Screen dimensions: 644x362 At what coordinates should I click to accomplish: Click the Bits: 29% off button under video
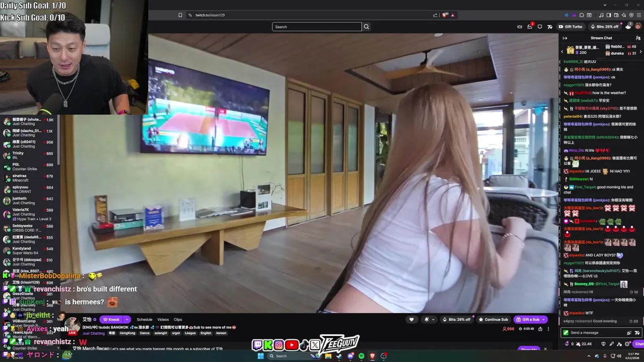point(457,319)
